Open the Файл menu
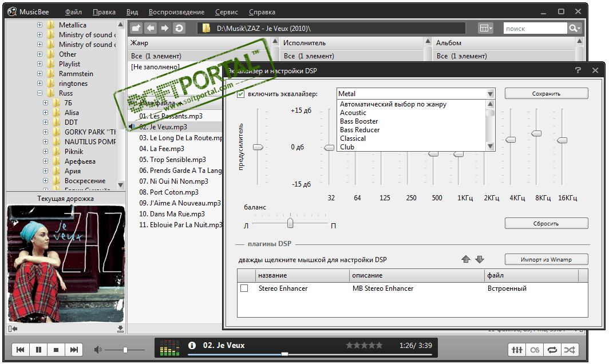Image resolution: width=609 pixels, height=364 pixels. [x=73, y=12]
